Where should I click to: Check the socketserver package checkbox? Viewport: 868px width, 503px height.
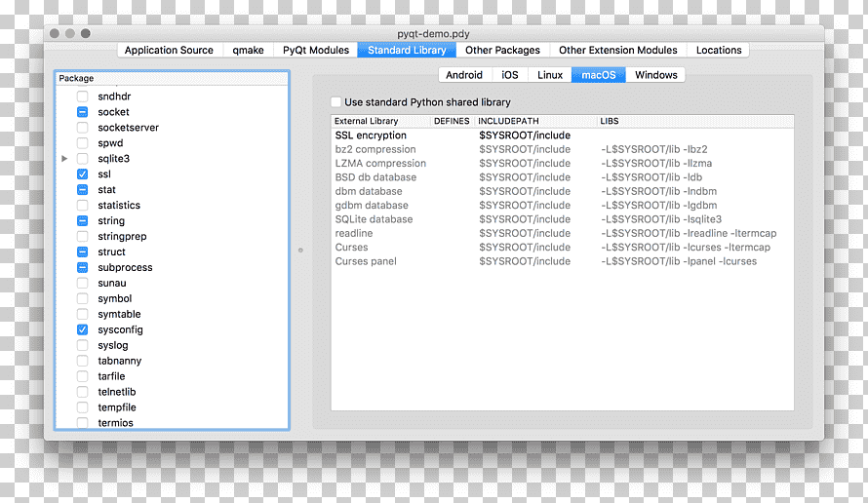(83, 128)
